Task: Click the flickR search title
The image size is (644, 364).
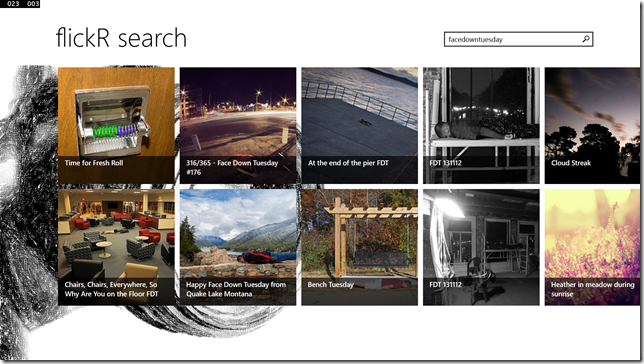Action: tap(121, 38)
